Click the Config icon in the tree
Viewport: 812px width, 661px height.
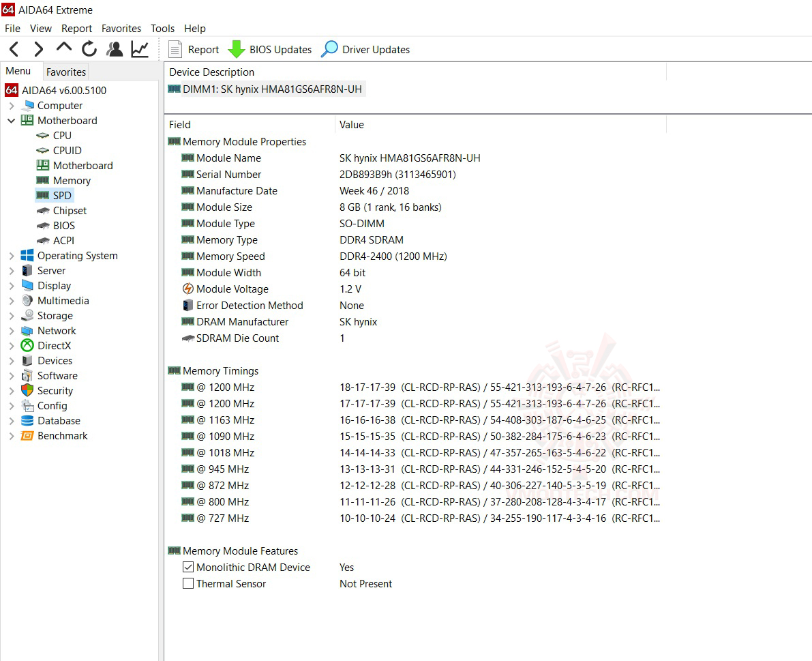[27, 406]
